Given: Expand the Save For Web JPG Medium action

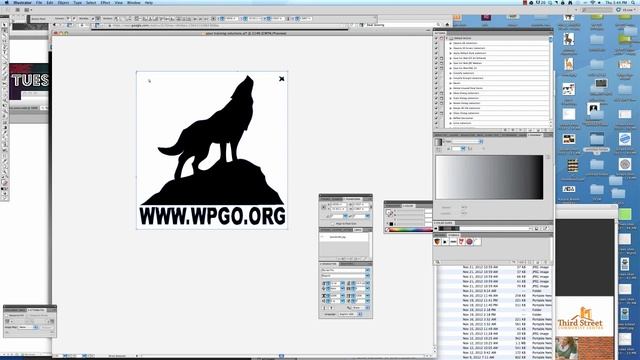Looking at the screenshot, I should click(x=451, y=63).
